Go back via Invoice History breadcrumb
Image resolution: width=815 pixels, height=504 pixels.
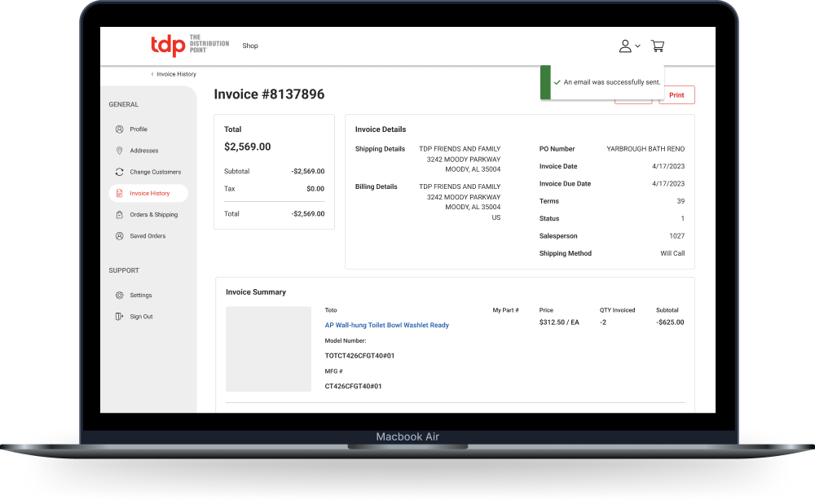tap(175, 74)
